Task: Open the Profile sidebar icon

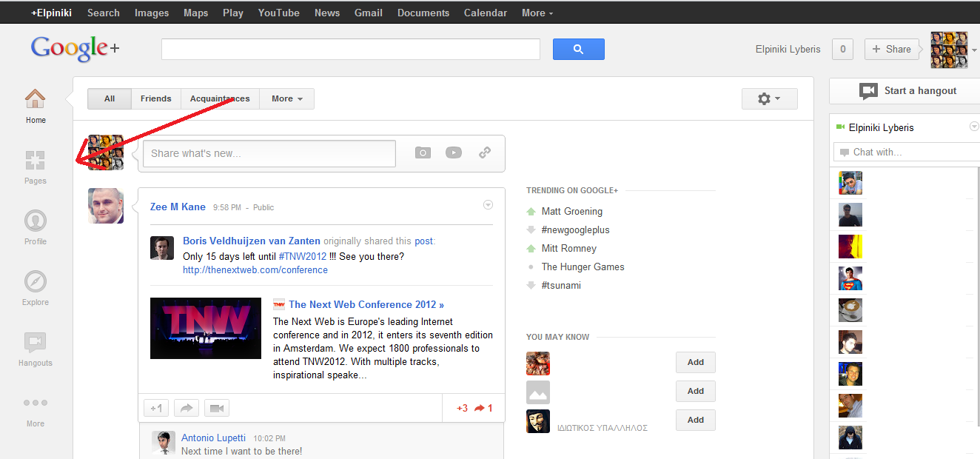Action: [35, 221]
